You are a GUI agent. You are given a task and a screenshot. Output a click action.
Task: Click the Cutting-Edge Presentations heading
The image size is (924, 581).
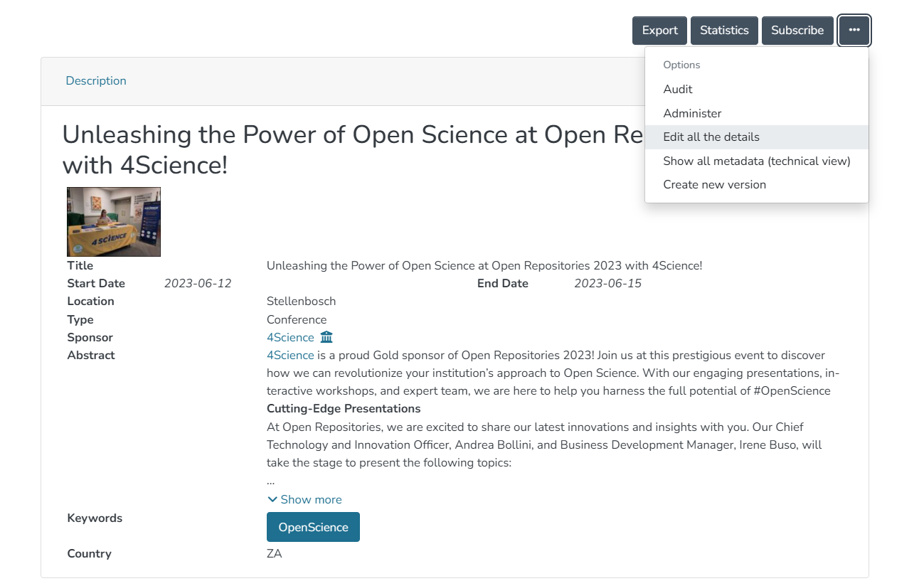coord(344,409)
